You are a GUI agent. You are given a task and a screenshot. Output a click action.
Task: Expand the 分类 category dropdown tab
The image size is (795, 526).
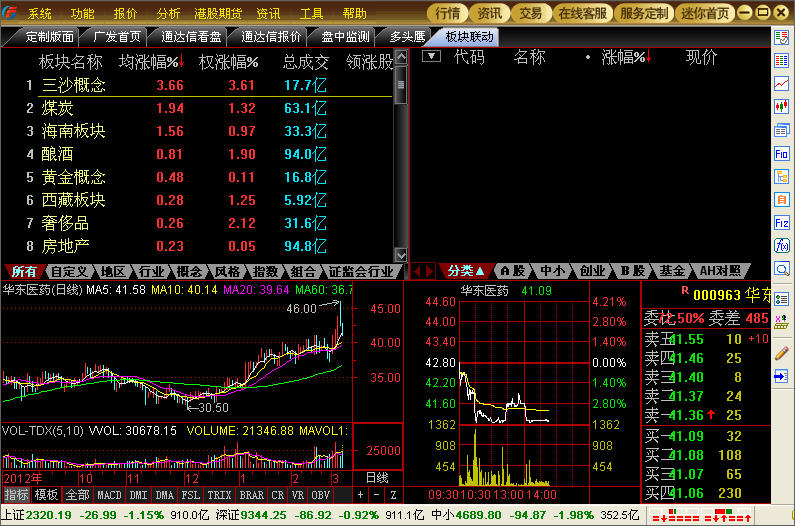pos(466,271)
